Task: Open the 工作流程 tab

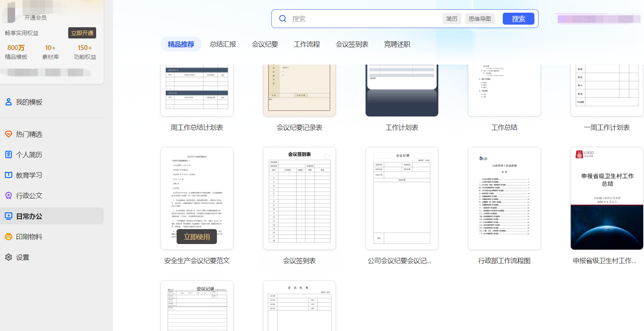Action: tap(307, 44)
